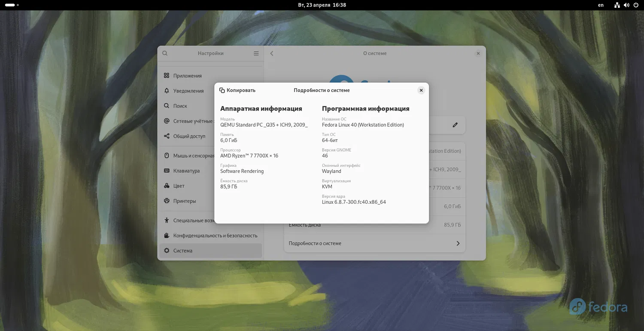Click the 64-бит OS type value
Viewport: 644px width, 331px height.
click(330, 141)
